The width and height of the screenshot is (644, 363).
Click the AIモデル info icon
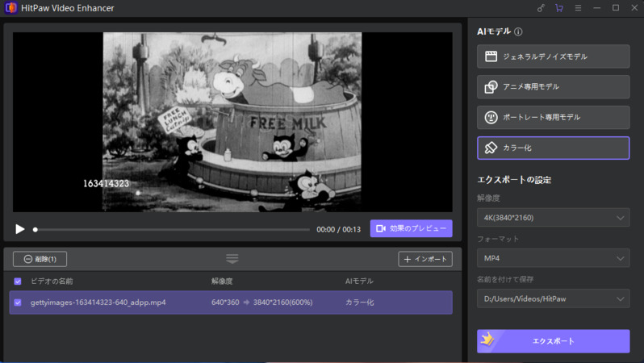518,31
